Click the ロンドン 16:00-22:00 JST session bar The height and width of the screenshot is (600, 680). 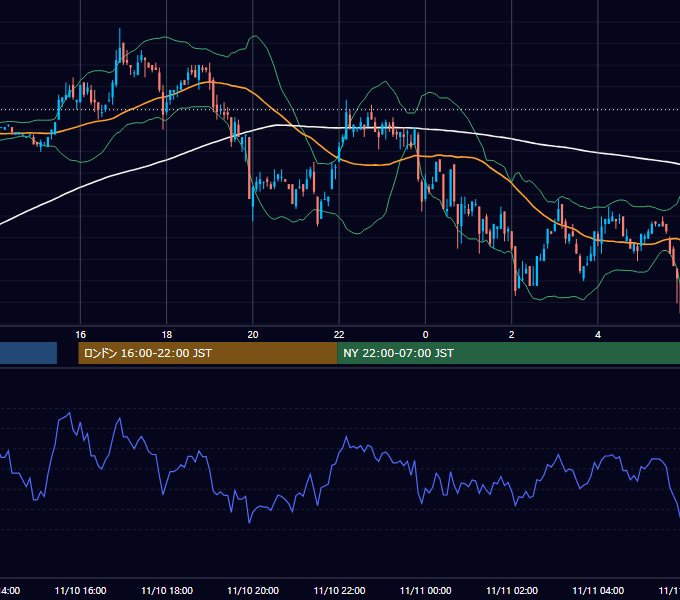coord(207,353)
